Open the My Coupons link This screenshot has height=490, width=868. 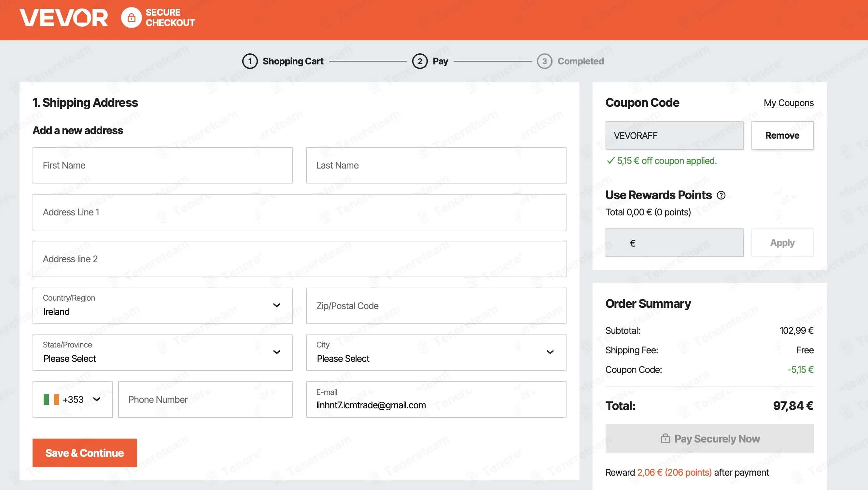(789, 103)
